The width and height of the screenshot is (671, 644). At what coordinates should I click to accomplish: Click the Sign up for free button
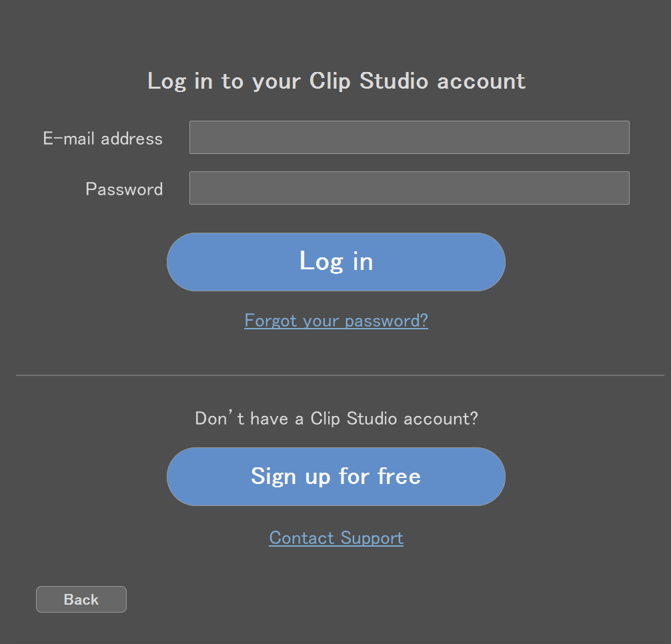point(335,477)
